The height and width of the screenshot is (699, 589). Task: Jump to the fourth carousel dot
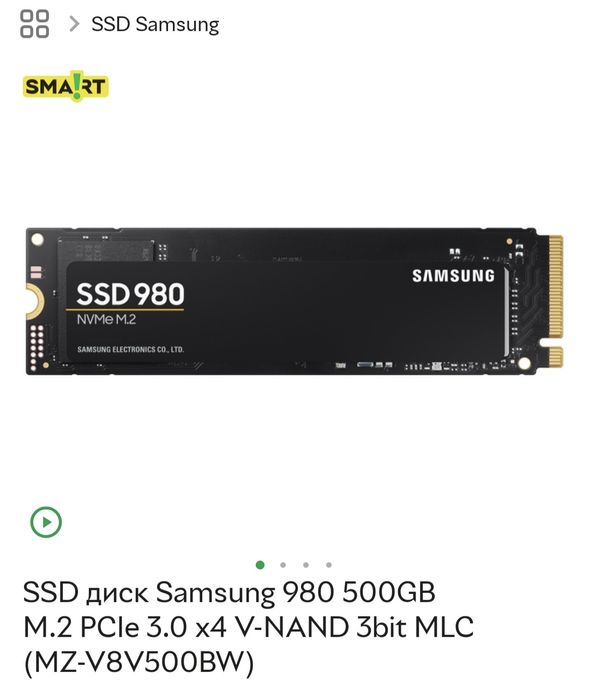tap(329, 565)
